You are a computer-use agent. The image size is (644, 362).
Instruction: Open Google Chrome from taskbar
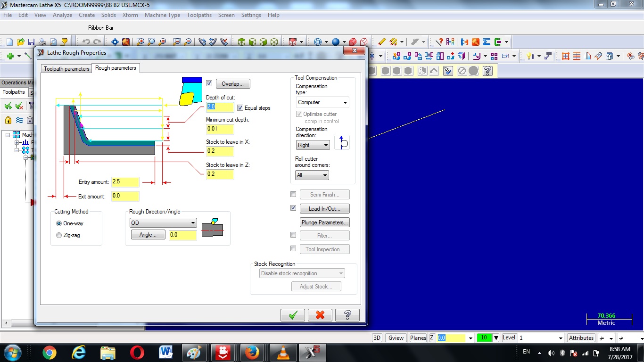(50, 353)
